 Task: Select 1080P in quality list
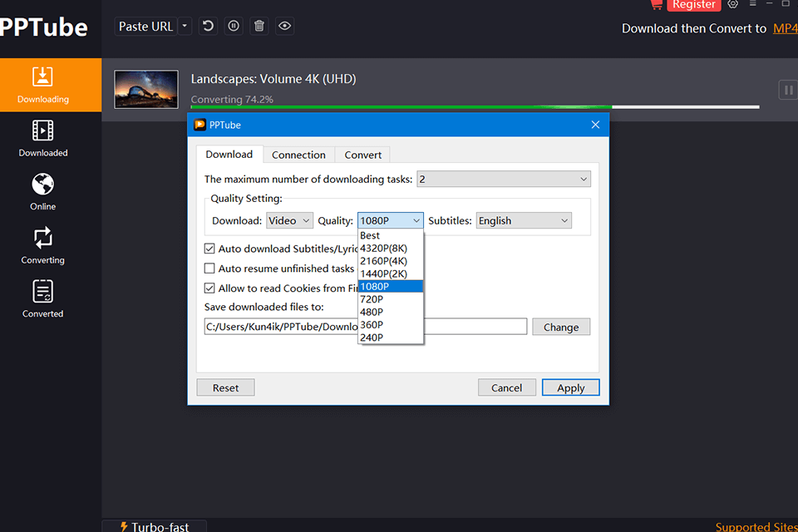[x=391, y=287]
